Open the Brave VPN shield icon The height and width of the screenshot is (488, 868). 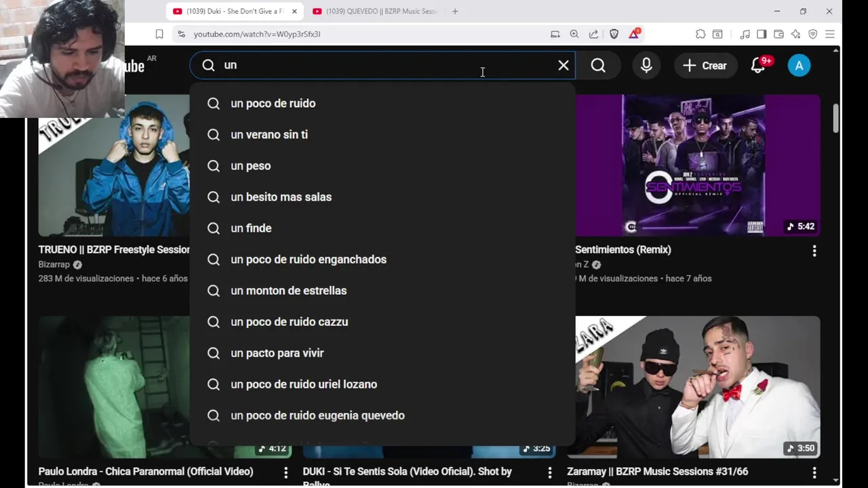pyautogui.click(x=813, y=34)
